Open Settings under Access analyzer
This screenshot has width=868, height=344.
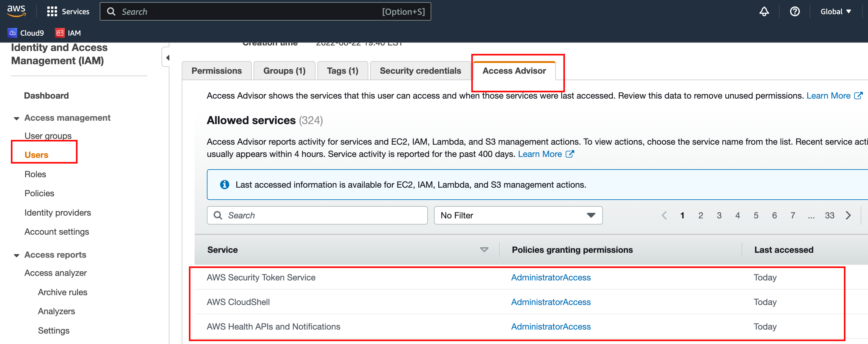click(54, 330)
